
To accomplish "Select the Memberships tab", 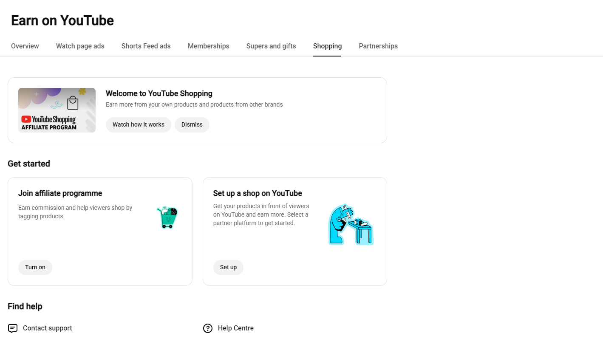I will pos(209,46).
